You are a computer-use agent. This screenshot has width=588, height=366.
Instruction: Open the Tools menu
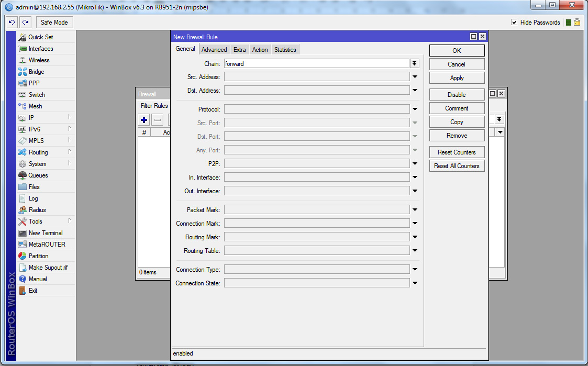pyautogui.click(x=46, y=221)
